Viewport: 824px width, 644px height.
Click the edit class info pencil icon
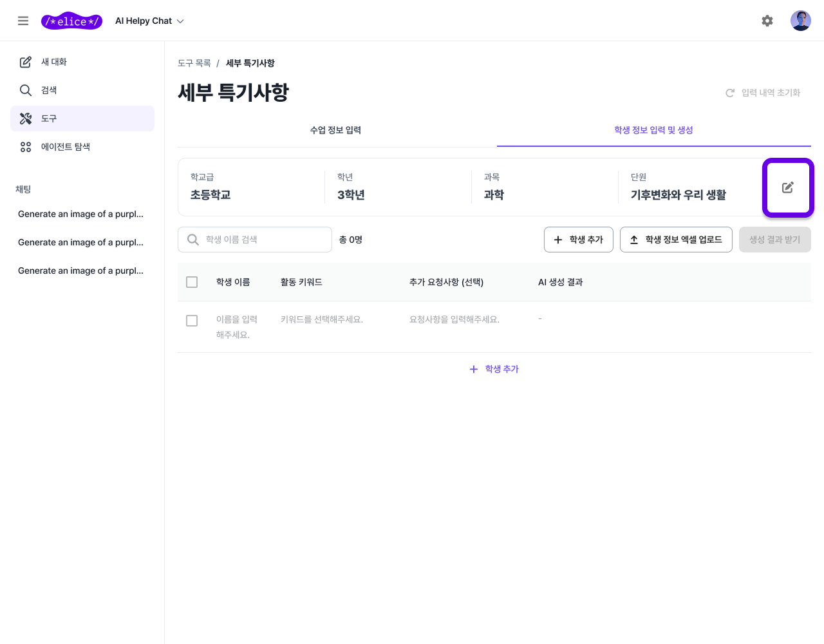(787, 187)
